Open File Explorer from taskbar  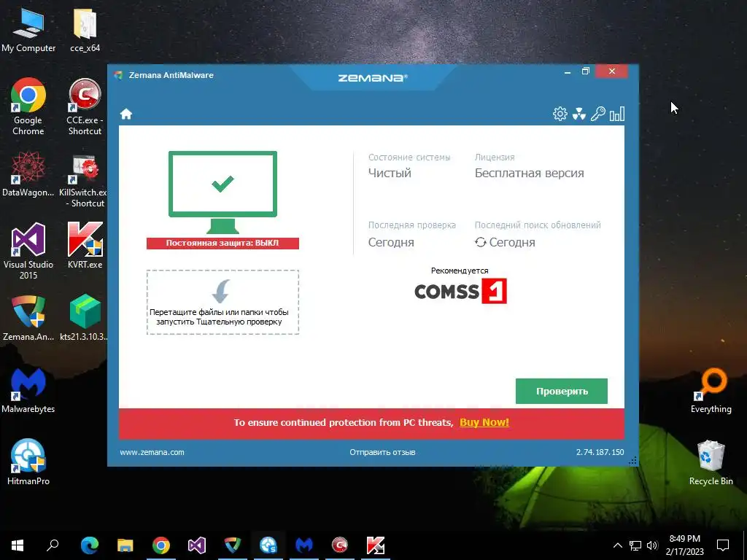click(125, 545)
